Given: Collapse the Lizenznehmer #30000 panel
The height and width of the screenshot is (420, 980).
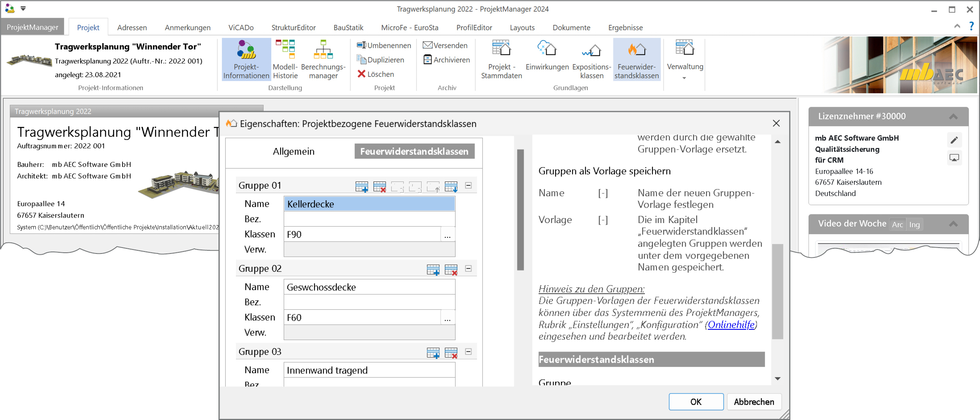Looking at the screenshot, I should click(x=954, y=116).
